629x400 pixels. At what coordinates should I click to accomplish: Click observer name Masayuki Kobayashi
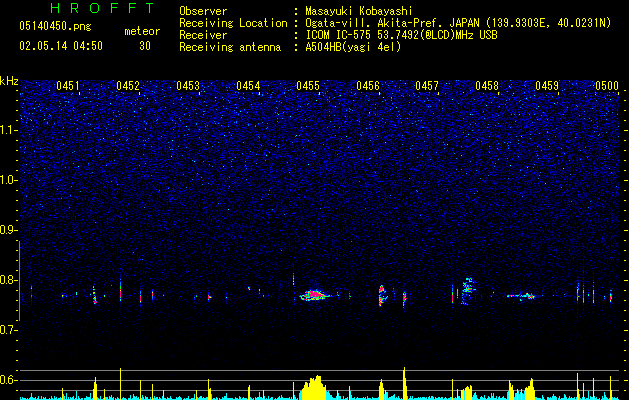359,11
